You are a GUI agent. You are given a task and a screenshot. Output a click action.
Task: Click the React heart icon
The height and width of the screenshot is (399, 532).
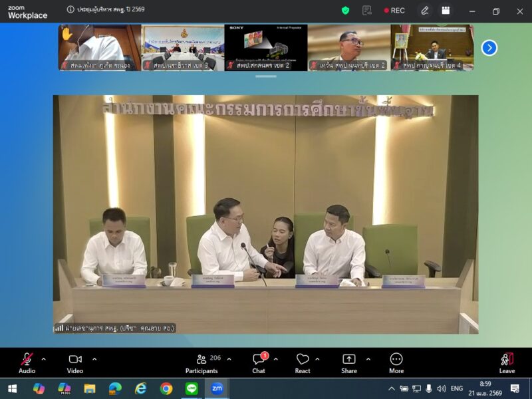click(x=303, y=362)
